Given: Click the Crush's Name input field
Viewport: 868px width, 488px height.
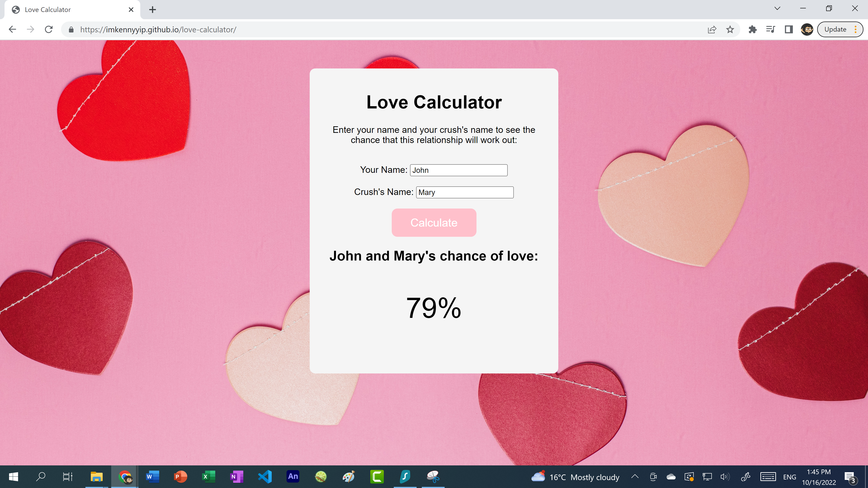Looking at the screenshot, I should [464, 192].
